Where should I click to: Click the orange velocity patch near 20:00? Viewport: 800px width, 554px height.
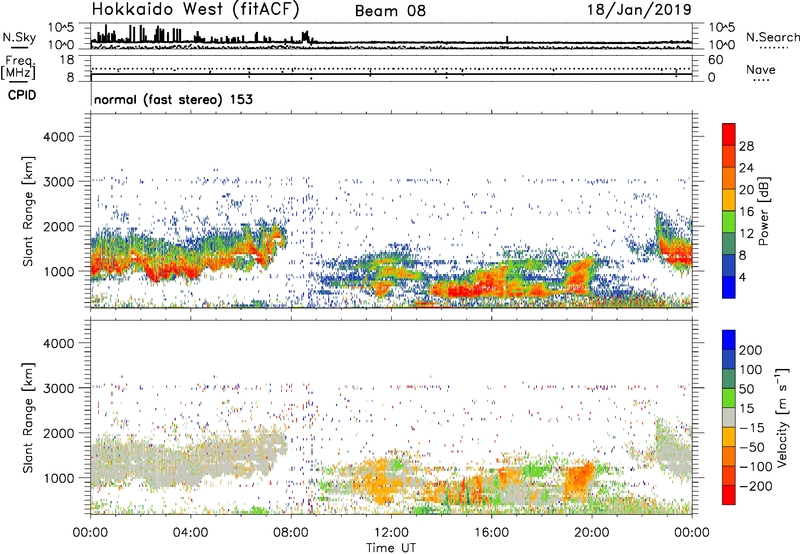click(580, 481)
